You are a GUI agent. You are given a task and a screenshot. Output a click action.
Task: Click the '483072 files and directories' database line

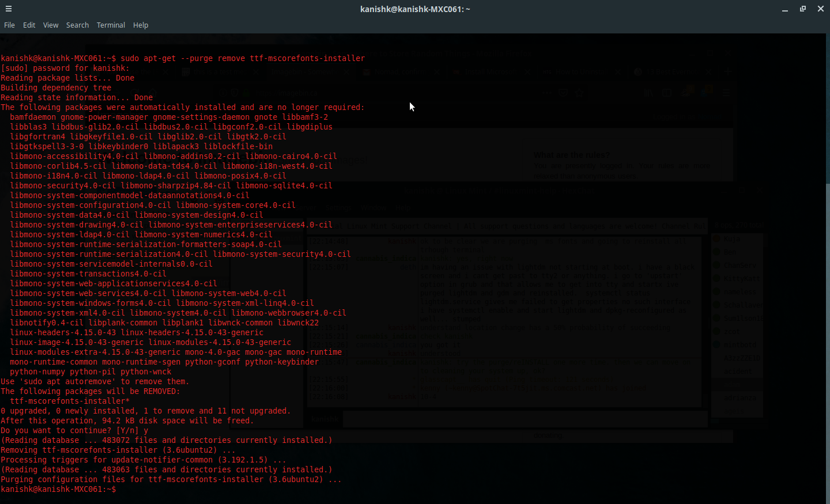click(167, 440)
